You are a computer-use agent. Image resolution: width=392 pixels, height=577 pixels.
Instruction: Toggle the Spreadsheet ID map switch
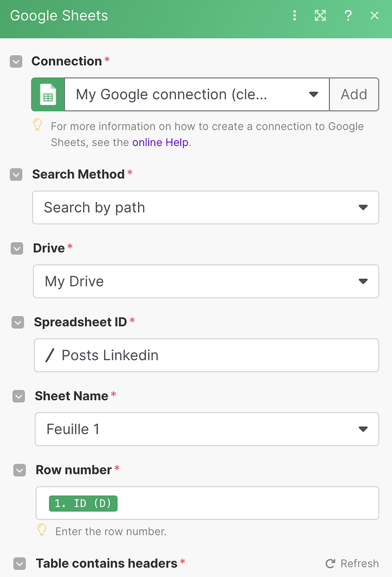pyautogui.click(x=18, y=322)
